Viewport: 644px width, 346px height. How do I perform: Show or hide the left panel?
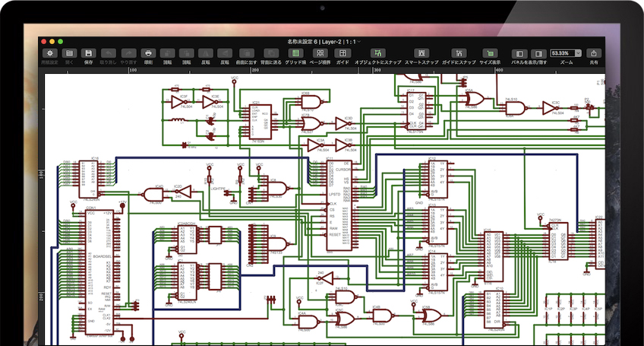click(519, 54)
